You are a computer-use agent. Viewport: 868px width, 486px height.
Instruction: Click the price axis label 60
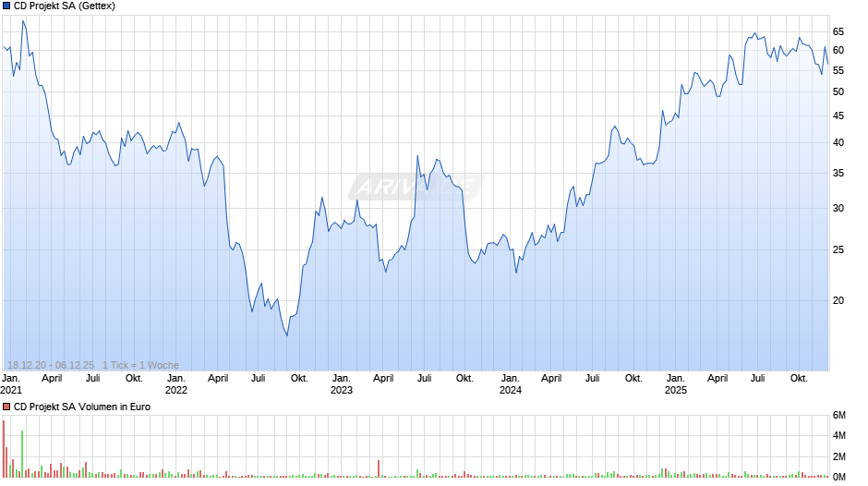838,51
